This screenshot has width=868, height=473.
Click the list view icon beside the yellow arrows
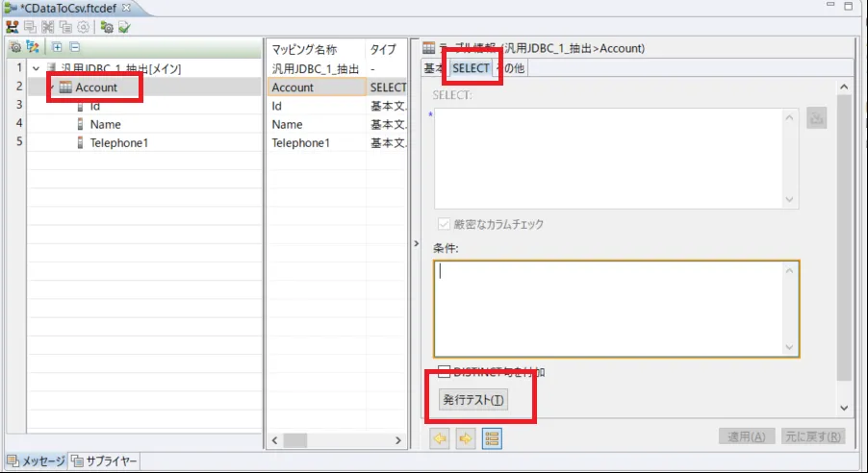(x=492, y=438)
